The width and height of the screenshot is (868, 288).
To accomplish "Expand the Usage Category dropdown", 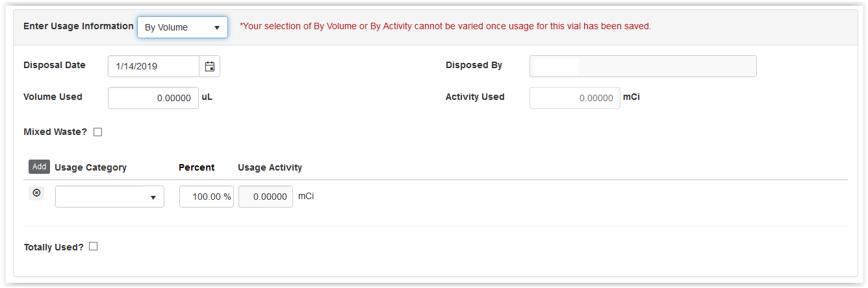I will (110, 197).
